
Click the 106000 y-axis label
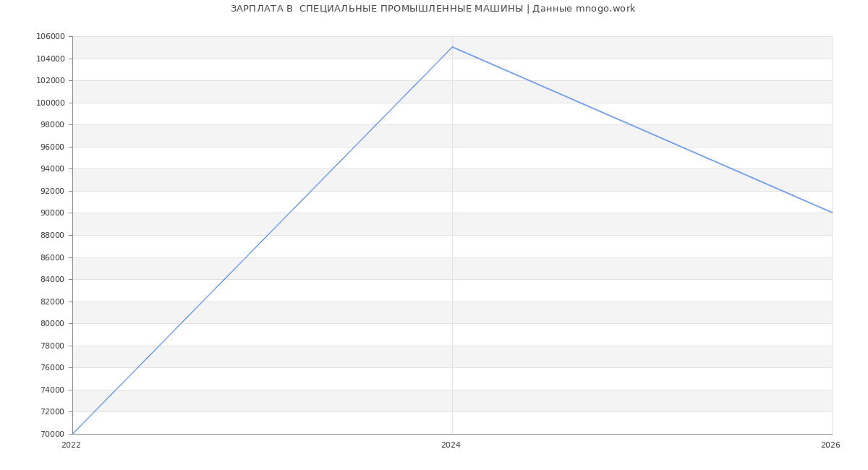click(50, 37)
